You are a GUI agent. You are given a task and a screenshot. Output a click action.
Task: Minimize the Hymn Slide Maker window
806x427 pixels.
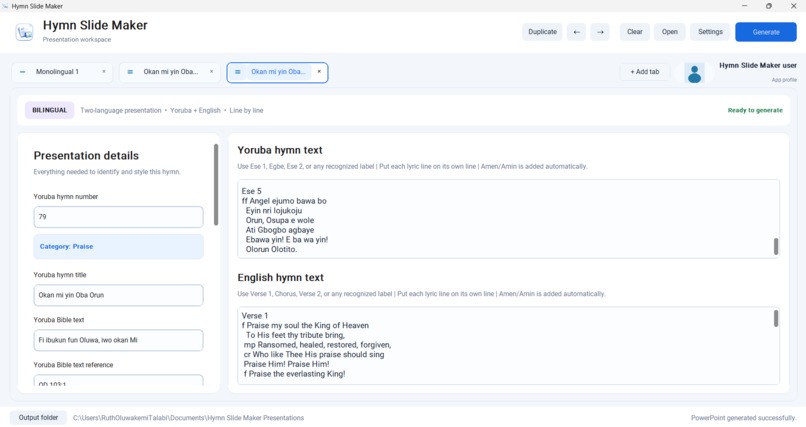point(744,6)
